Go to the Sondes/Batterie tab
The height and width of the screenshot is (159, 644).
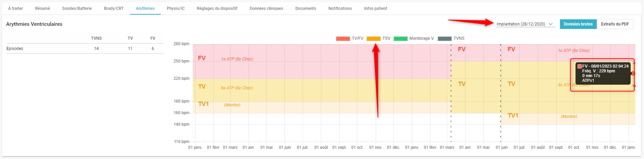coord(77,8)
